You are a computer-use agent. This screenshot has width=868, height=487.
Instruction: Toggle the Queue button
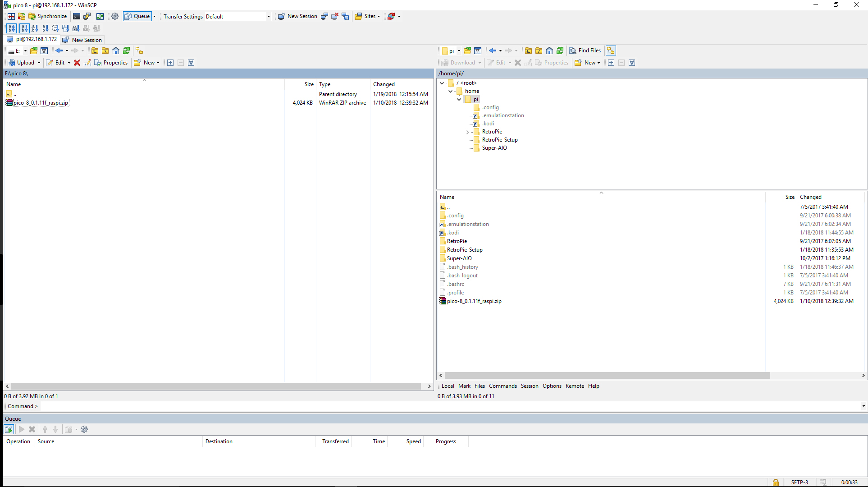point(137,16)
